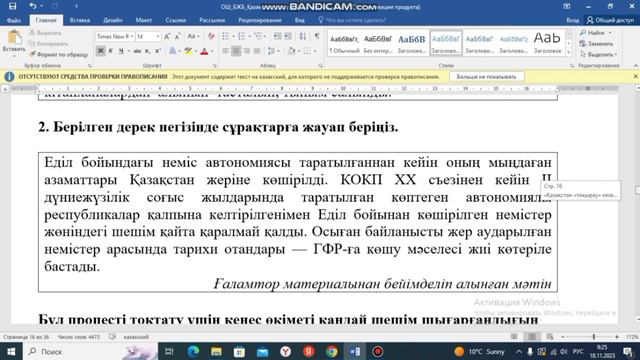Click the word count (Число слов) in the status bar
640x360 pixels.
[x=79, y=337]
